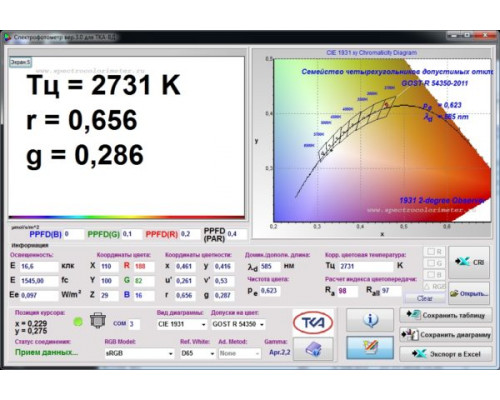Screen dimensions: 500x400
Task: Open the help book icon button
Action: coord(313,349)
